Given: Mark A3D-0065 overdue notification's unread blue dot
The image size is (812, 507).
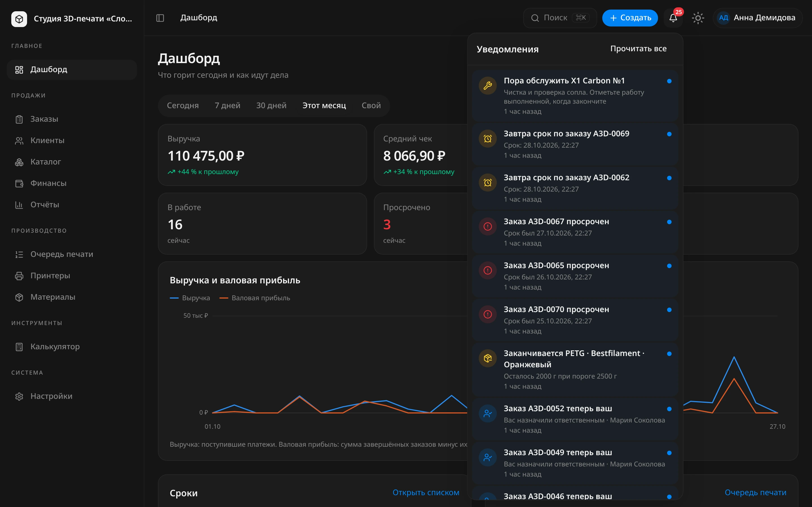Looking at the screenshot, I should 669,266.
